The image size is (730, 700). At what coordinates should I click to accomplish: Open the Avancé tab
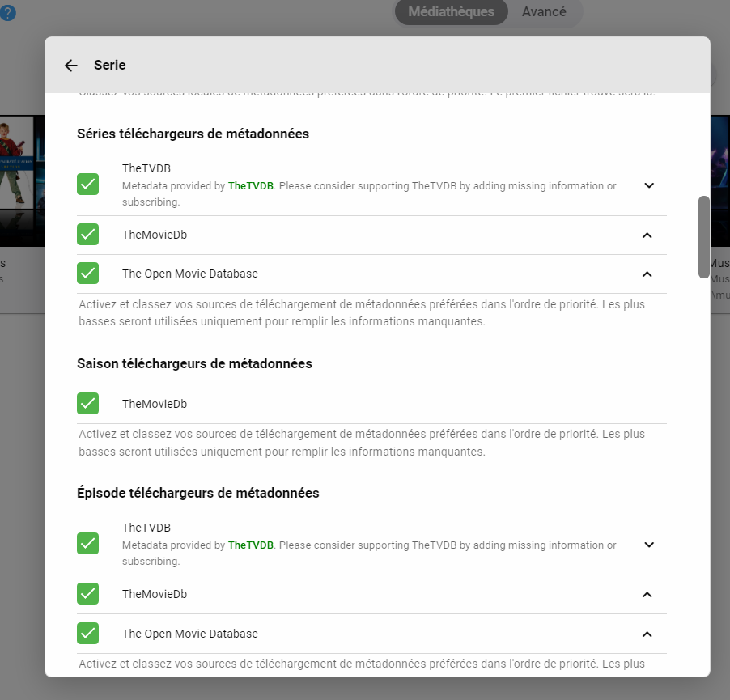pyautogui.click(x=544, y=12)
